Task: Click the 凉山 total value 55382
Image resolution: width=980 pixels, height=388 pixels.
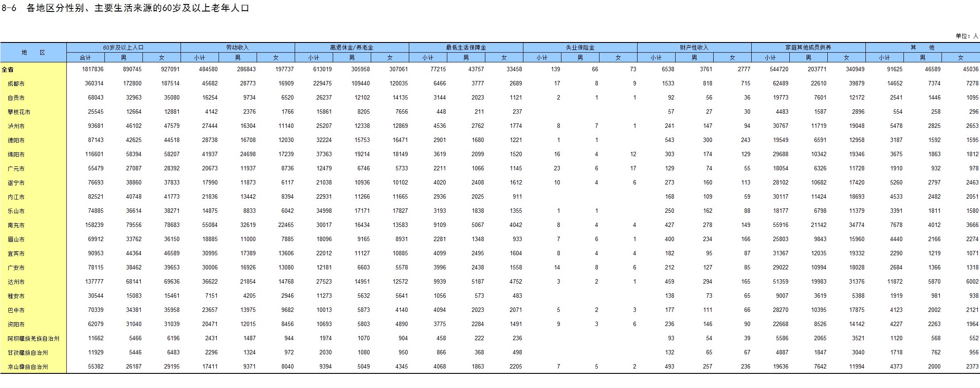Action: point(96,367)
